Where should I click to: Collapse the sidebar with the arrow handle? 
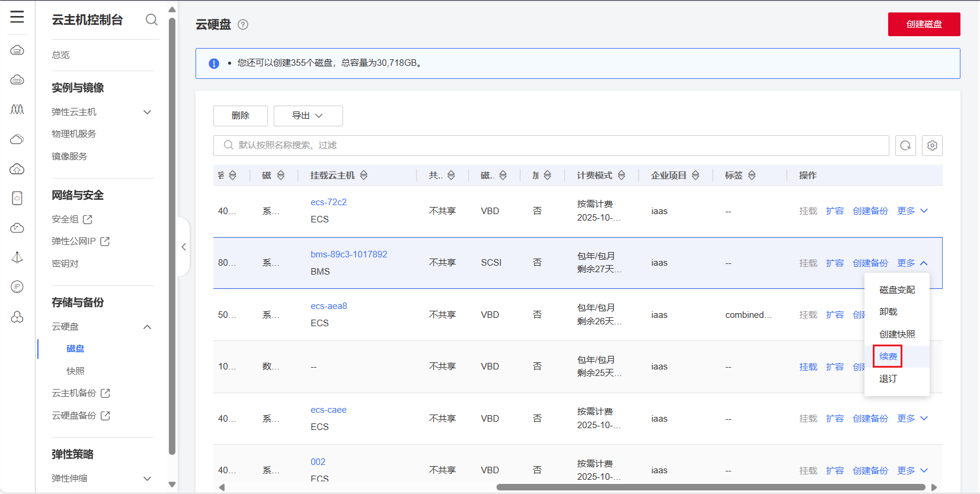[184, 247]
